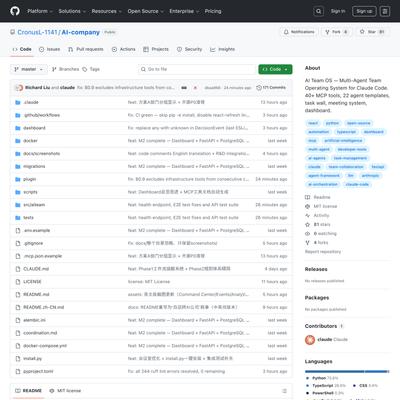Click the Go to file search field
Screen dimensions: 400x400
click(197, 69)
